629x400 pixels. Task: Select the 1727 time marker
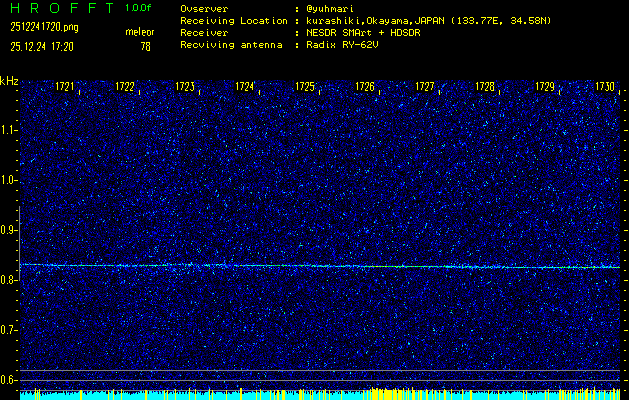coord(425,87)
